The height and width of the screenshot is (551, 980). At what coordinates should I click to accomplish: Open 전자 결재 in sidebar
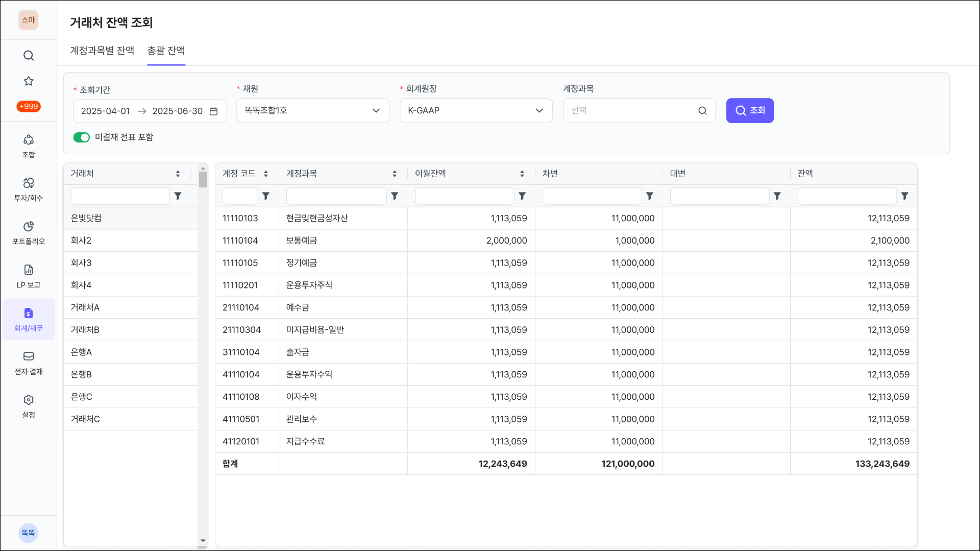pos(29,363)
